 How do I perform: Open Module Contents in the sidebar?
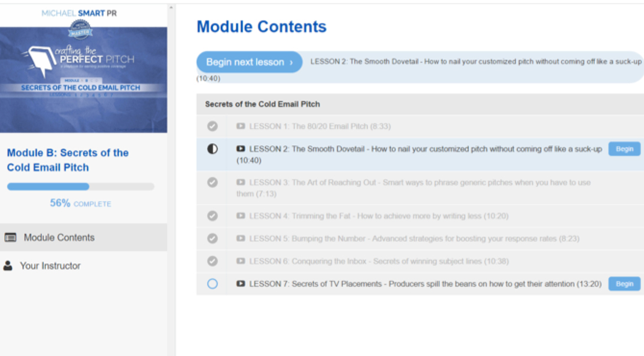(83, 238)
